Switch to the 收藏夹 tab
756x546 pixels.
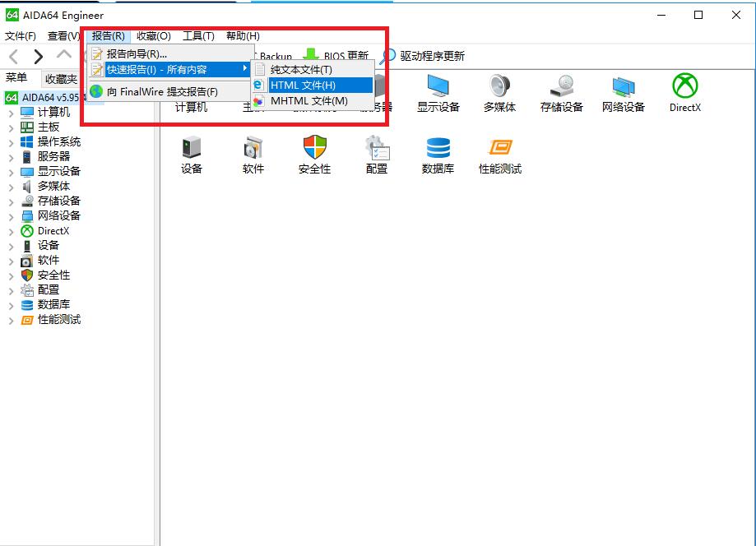[61, 79]
